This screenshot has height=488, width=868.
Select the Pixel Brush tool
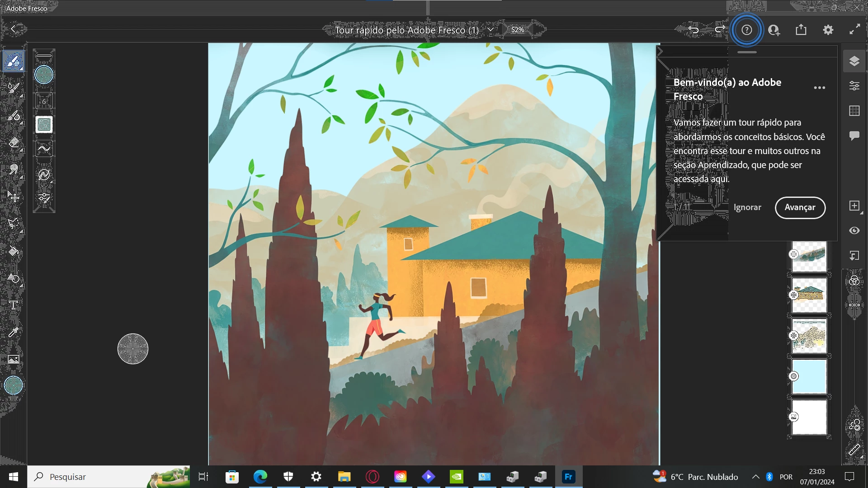click(14, 61)
